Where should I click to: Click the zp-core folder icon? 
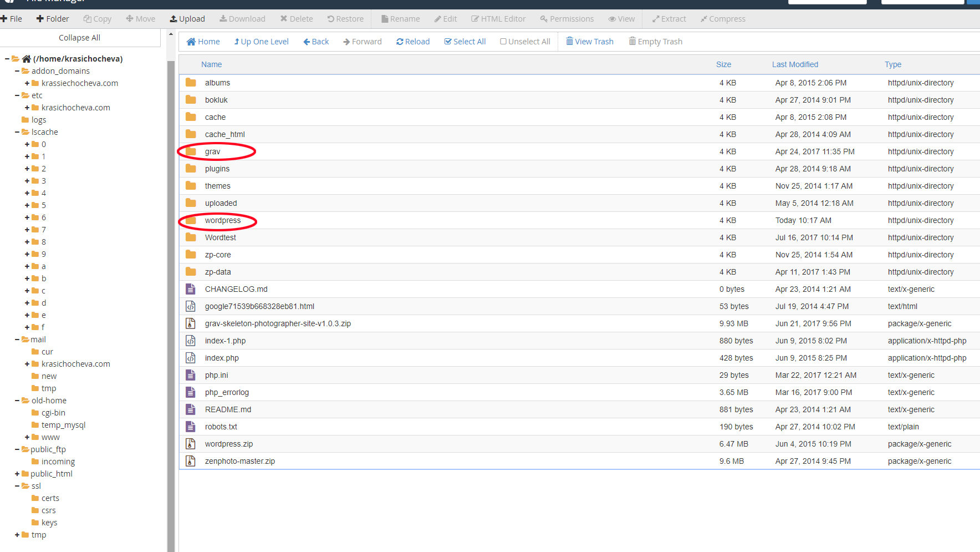191,255
